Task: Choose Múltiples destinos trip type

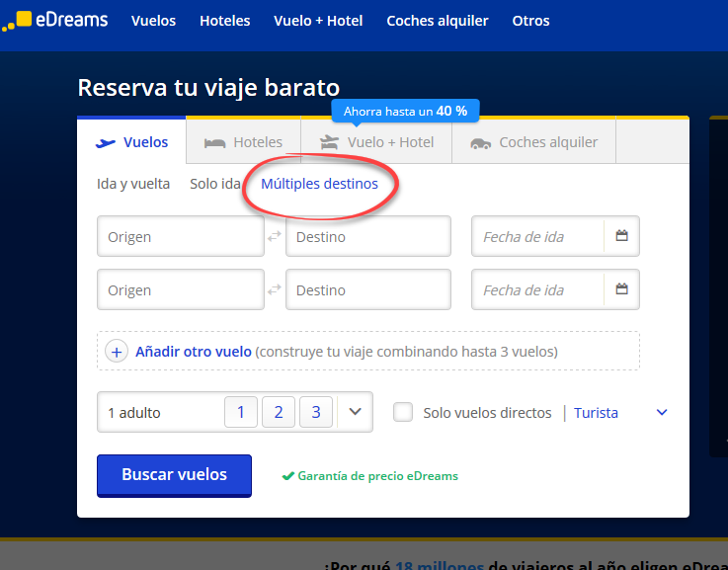Action: (x=319, y=184)
